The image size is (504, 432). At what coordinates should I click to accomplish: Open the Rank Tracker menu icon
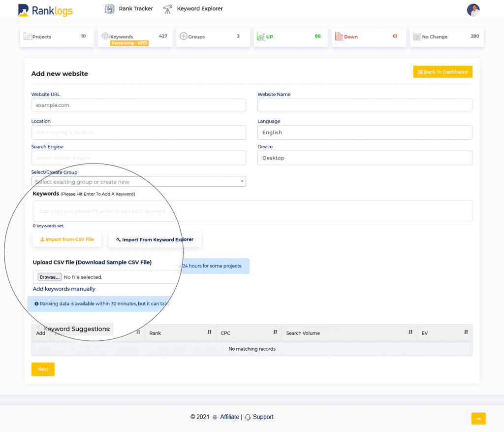(109, 9)
